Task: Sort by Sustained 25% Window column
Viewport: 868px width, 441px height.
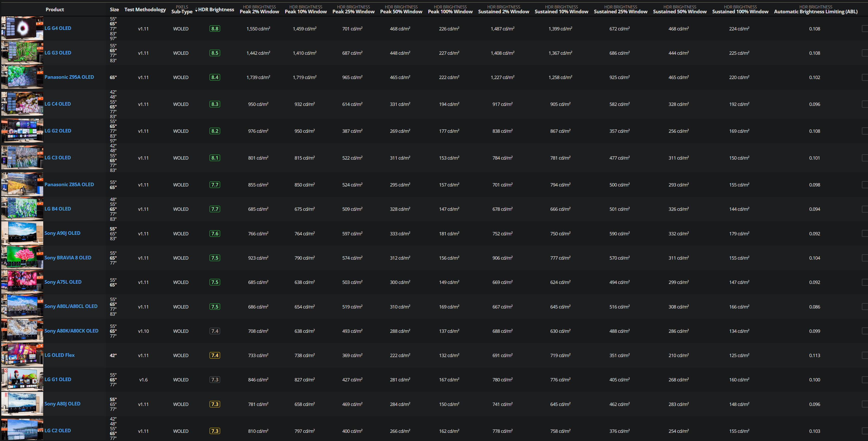Action: 621,9
